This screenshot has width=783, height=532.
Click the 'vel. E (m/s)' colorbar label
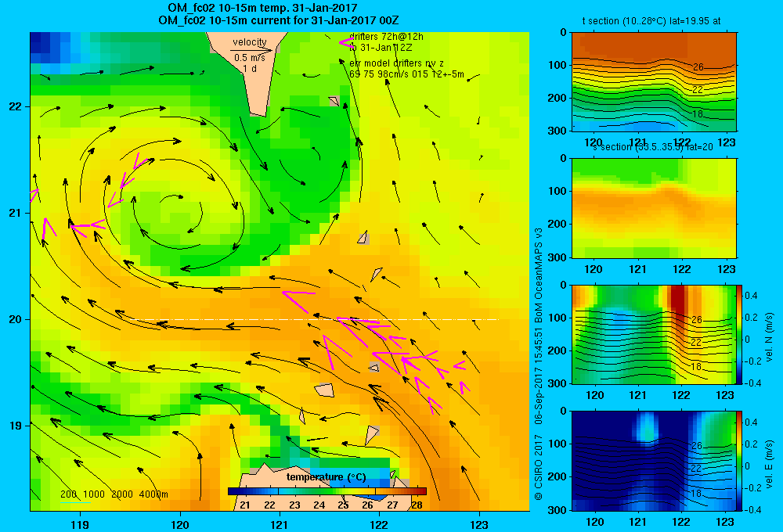point(770,464)
